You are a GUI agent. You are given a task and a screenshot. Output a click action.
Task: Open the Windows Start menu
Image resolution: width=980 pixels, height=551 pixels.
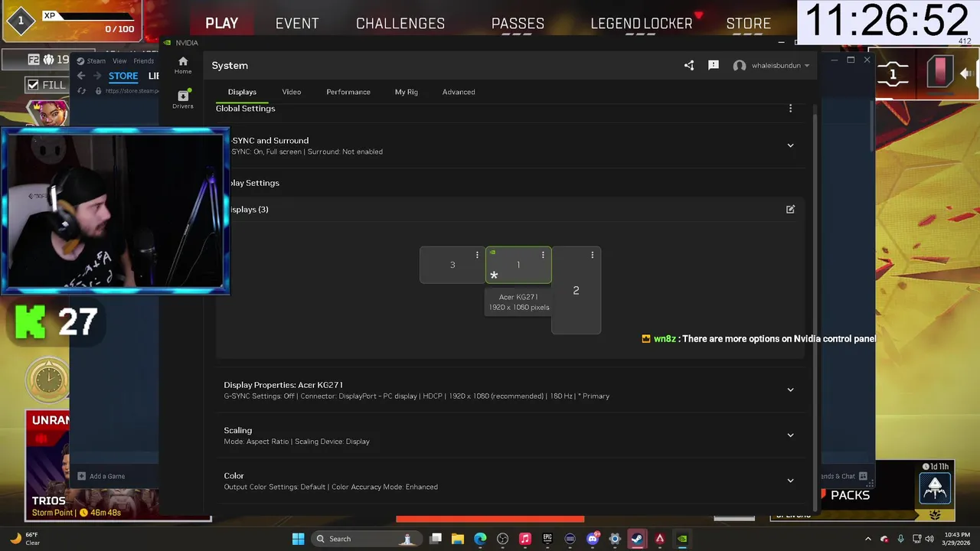(x=299, y=539)
